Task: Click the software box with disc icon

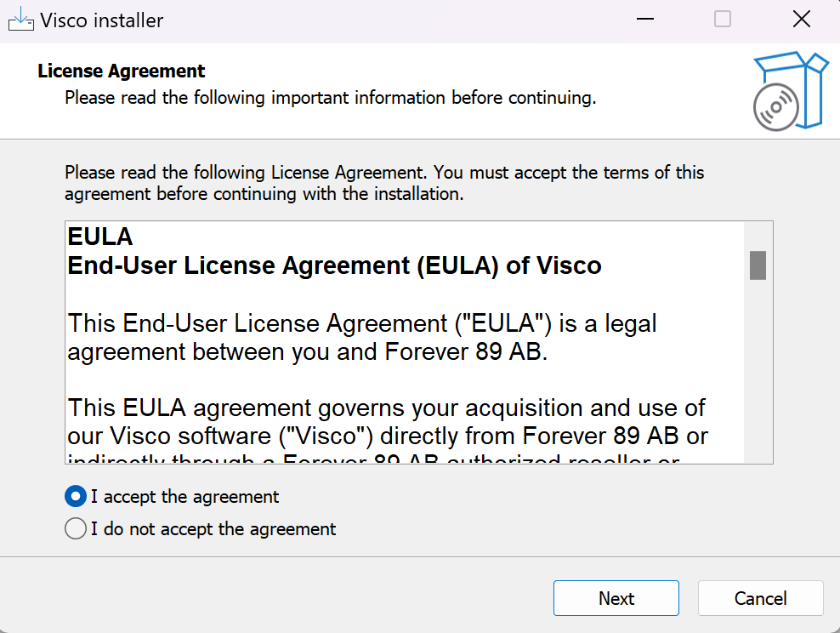Action: pyautogui.click(x=790, y=91)
